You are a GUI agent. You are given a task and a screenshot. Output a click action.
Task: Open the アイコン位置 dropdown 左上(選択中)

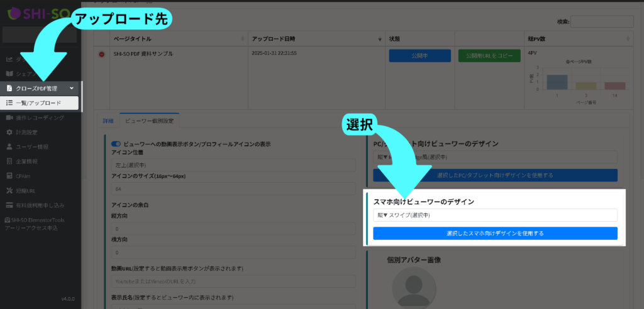(x=233, y=165)
